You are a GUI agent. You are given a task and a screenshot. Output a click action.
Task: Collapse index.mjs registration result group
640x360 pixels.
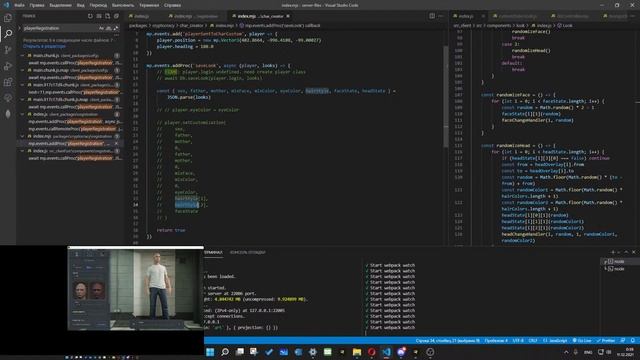pyautogui.click(x=23, y=136)
